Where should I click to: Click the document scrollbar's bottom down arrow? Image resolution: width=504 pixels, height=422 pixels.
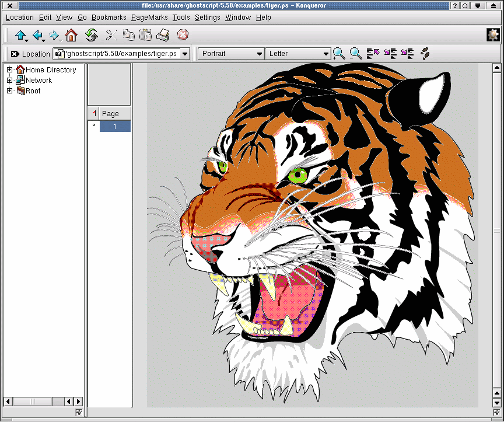click(x=496, y=403)
